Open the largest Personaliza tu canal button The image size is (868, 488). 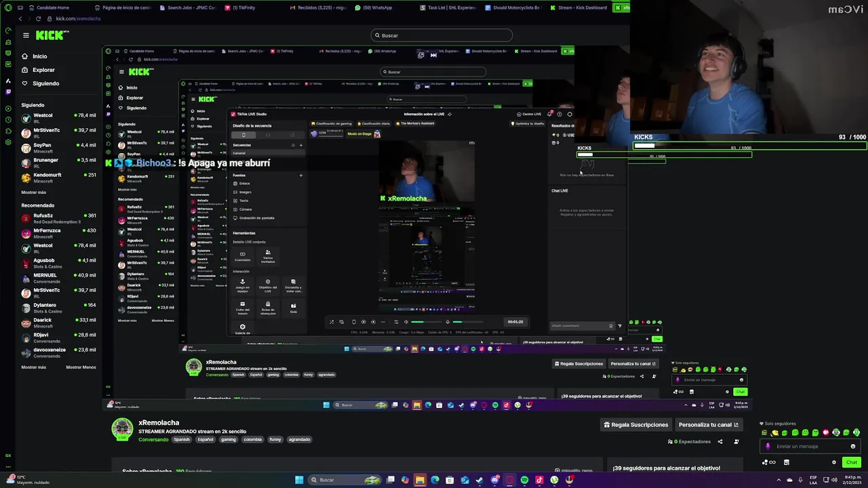coord(709,425)
